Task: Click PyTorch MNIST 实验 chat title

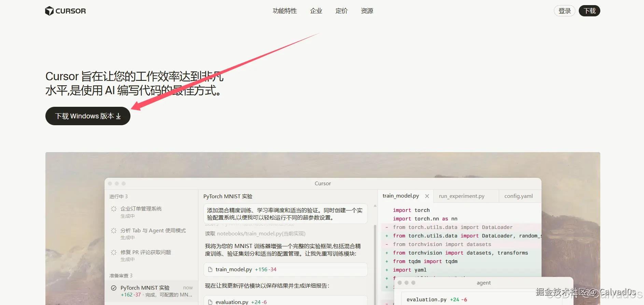Action: pyautogui.click(x=228, y=197)
